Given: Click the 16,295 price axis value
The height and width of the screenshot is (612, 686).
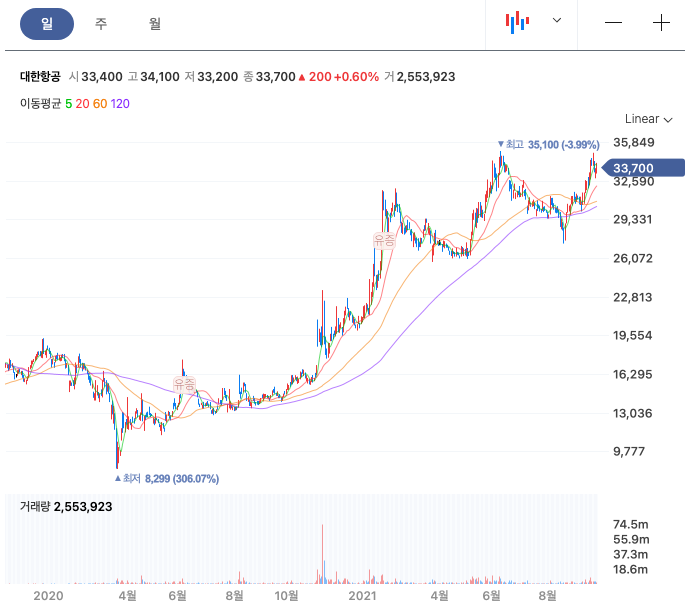Looking at the screenshot, I should point(633,374).
